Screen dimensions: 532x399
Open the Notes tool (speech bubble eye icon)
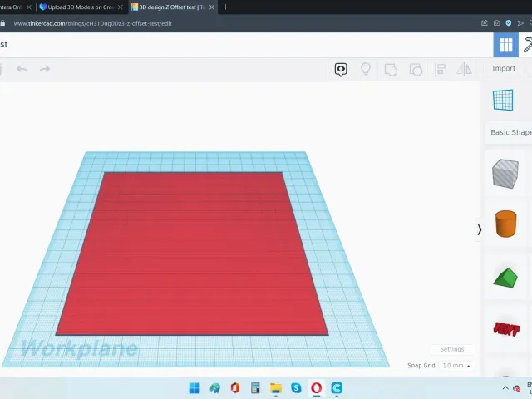(x=341, y=70)
